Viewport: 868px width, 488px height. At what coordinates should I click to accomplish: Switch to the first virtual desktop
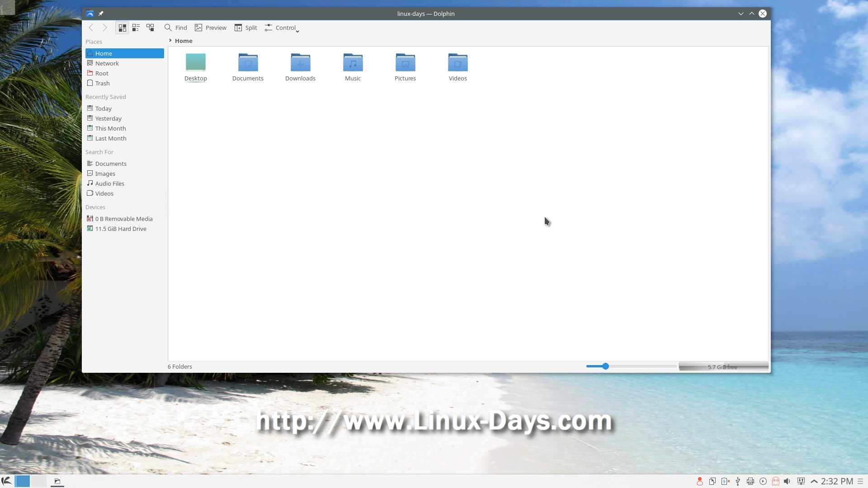pyautogui.click(x=22, y=481)
